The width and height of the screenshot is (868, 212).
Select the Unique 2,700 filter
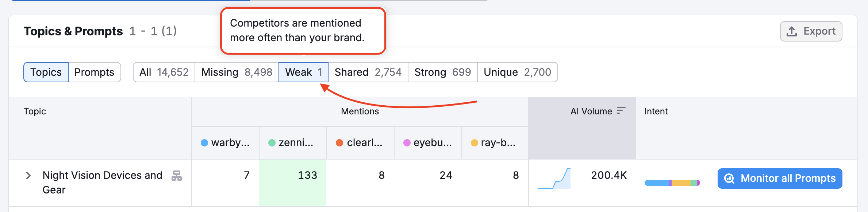[517, 72]
